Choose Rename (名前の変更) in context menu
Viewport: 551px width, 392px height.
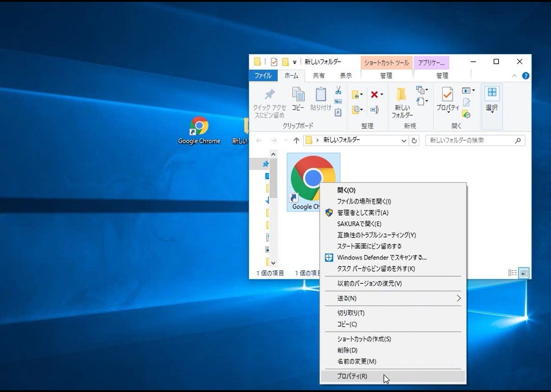[394, 361]
